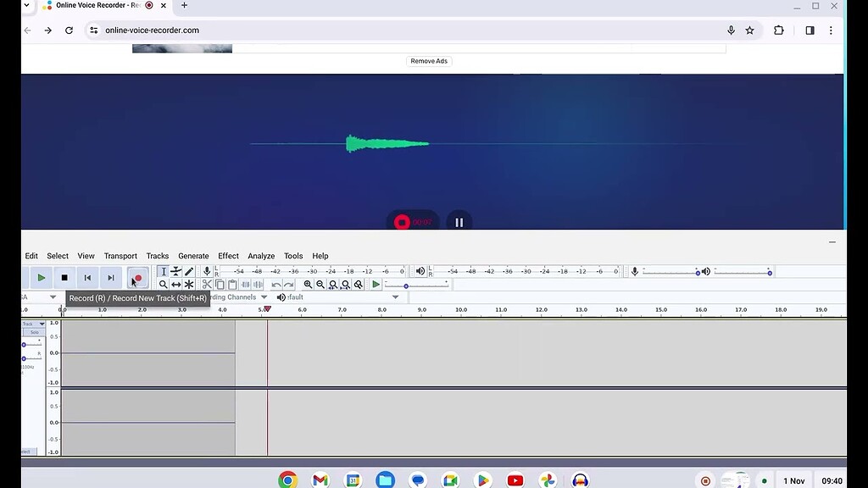Open the recording channels dropdown
This screenshot has width=868, height=488.
(x=263, y=297)
